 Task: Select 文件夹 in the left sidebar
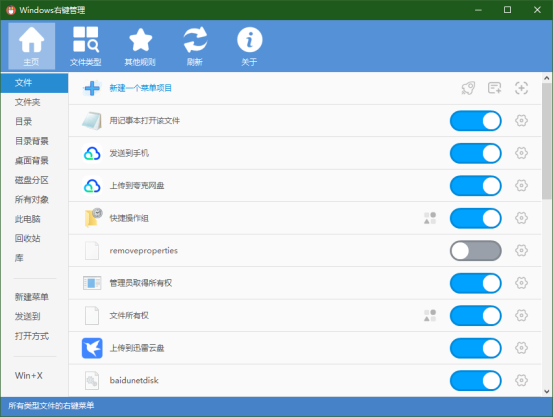[x=28, y=102]
